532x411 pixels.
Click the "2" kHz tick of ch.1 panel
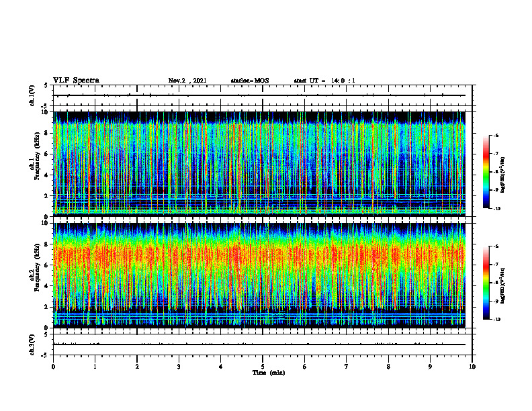(47, 196)
